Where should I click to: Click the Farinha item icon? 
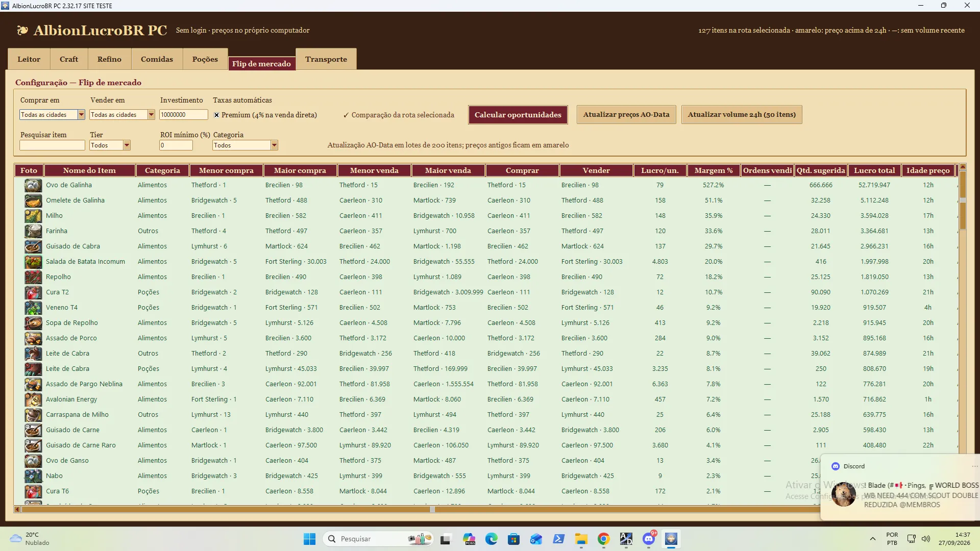click(x=33, y=231)
